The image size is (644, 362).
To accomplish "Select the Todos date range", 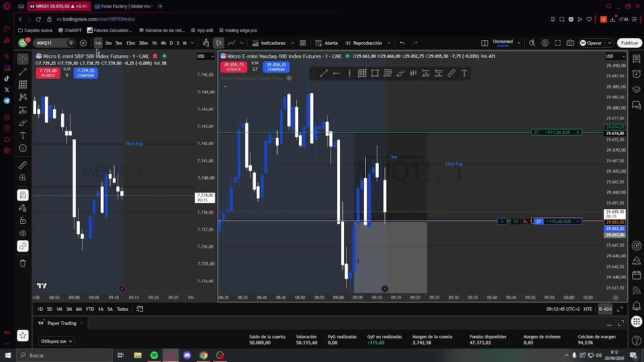I will (122, 309).
